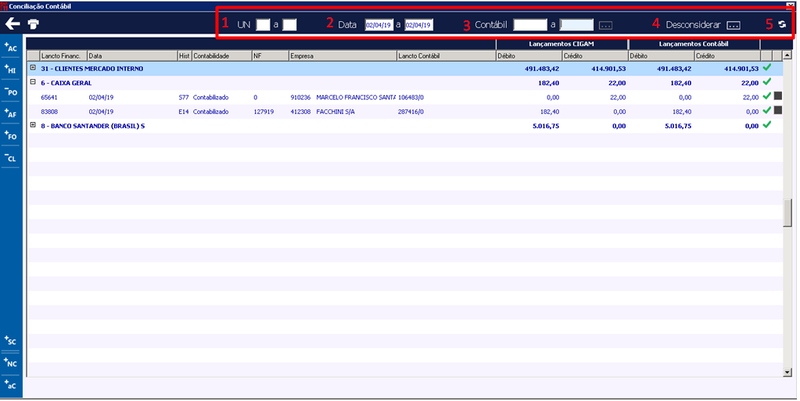
Task: Click the second Contábil account field
Action: click(577, 24)
